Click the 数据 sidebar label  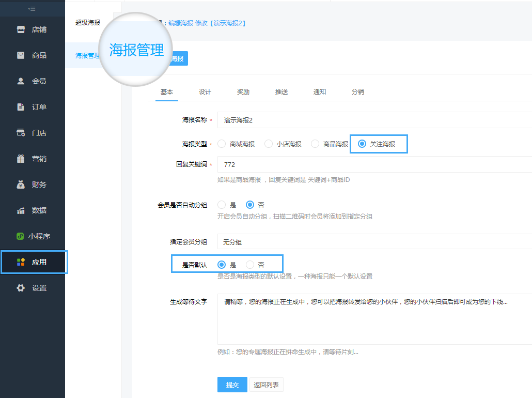click(x=39, y=210)
